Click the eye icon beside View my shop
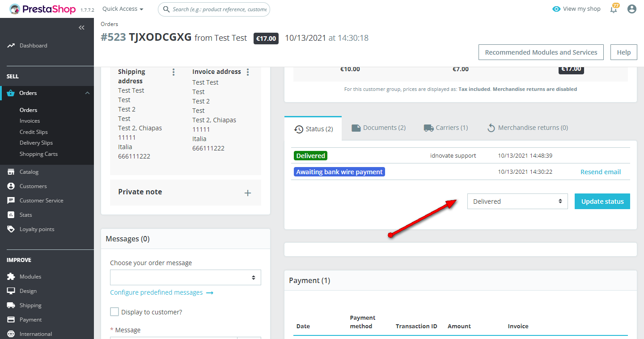 click(x=556, y=9)
